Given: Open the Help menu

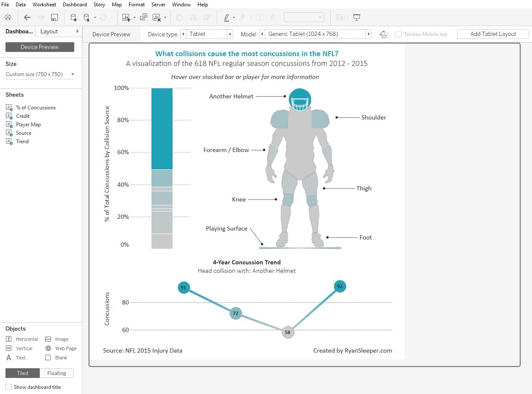Looking at the screenshot, I should pos(203,5).
